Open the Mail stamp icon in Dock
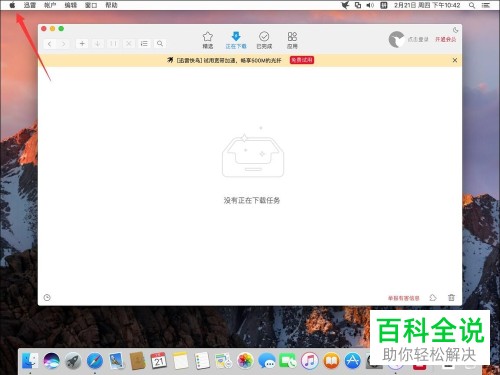This screenshot has width=500, height=375. 116,360
